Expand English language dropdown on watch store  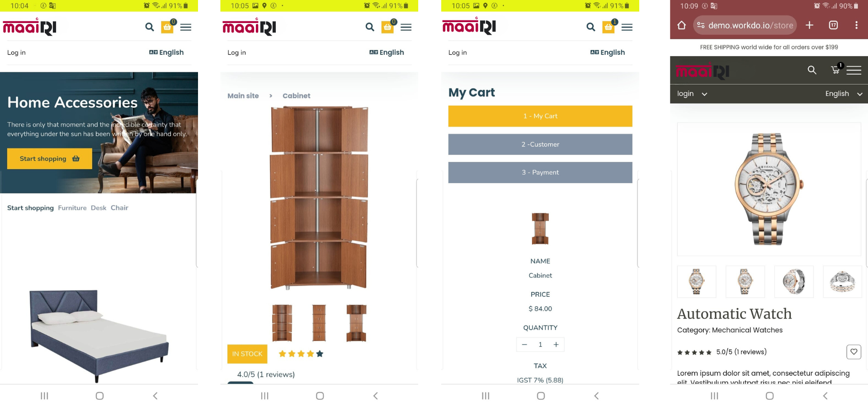click(844, 94)
